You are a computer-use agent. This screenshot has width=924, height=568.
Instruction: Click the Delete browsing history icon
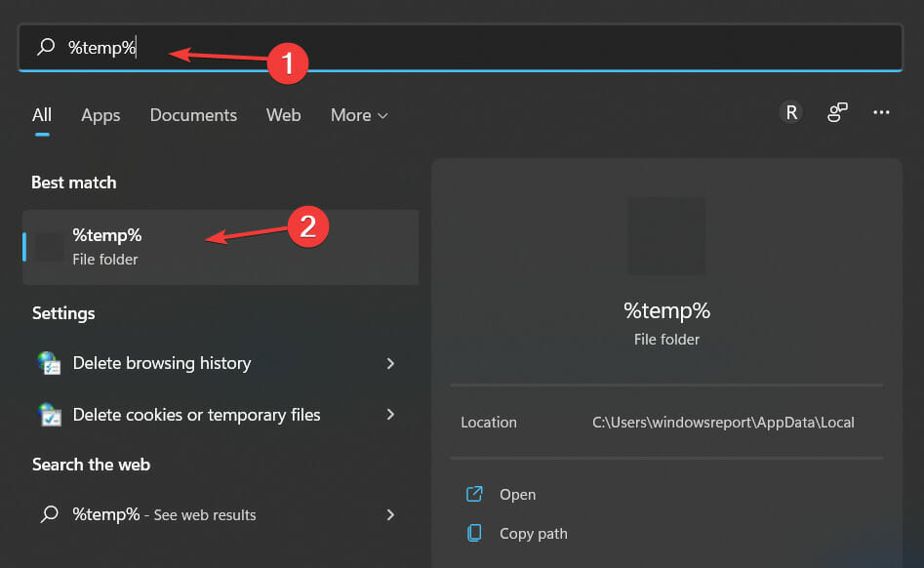[x=49, y=363]
